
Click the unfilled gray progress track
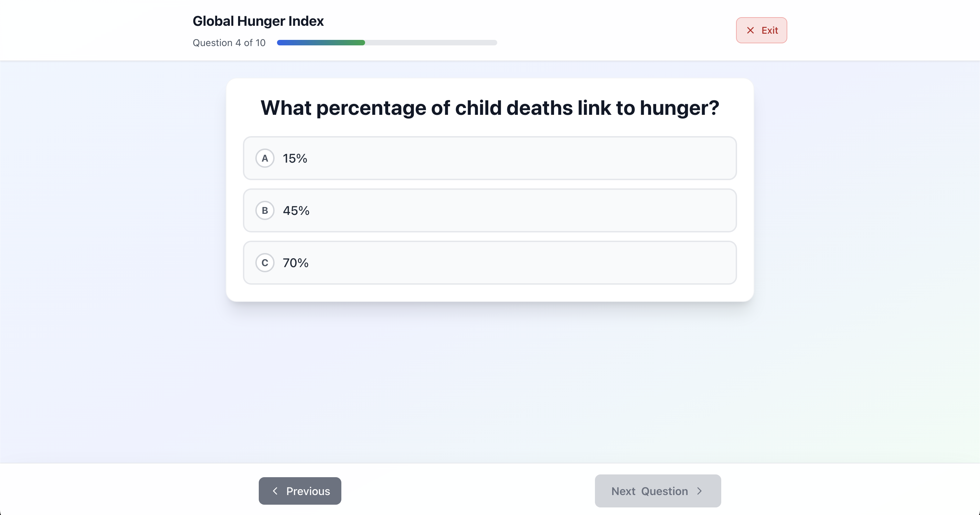tap(431, 43)
